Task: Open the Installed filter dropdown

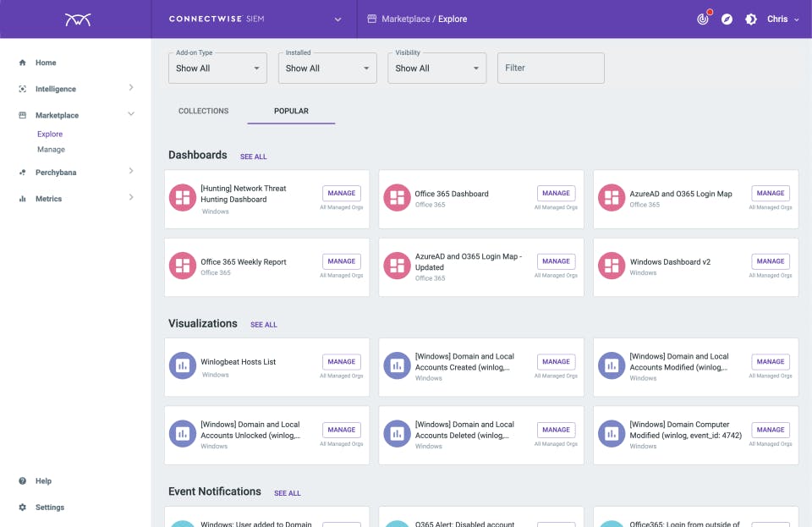Action: pyautogui.click(x=327, y=68)
